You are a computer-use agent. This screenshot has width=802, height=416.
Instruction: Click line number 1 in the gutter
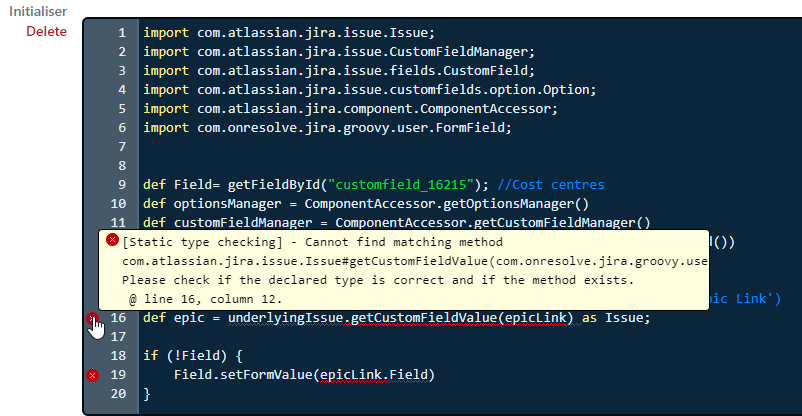click(x=122, y=33)
